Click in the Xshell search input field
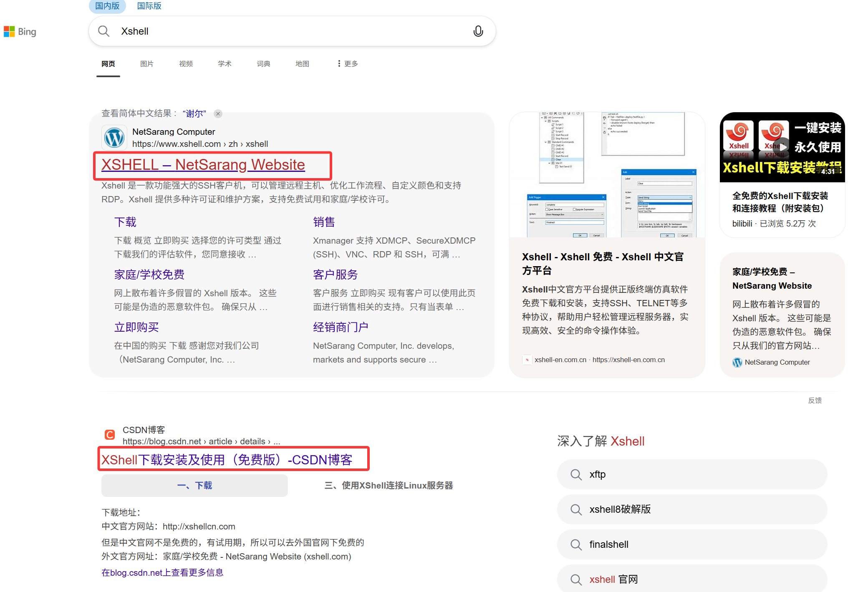This screenshot has width=868, height=592. coord(292,31)
